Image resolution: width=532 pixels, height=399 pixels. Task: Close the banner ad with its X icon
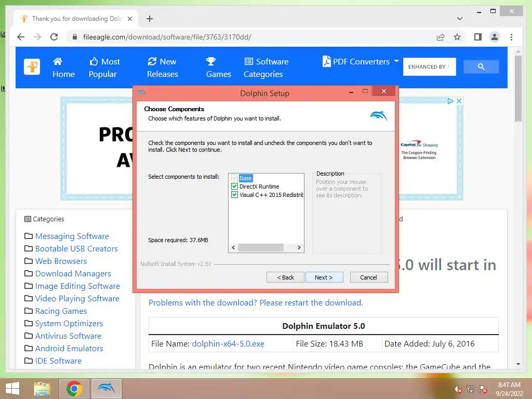pyautogui.click(x=459, y=101)
